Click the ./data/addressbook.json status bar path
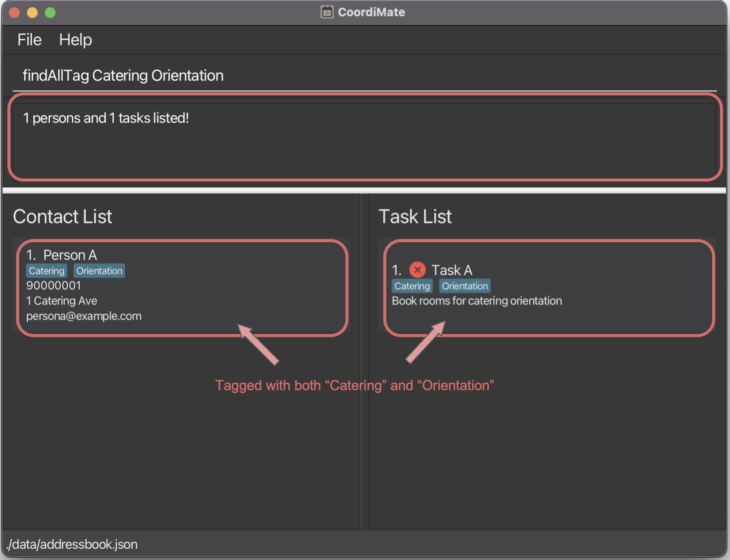730x560 pixels. click(72, 544)
